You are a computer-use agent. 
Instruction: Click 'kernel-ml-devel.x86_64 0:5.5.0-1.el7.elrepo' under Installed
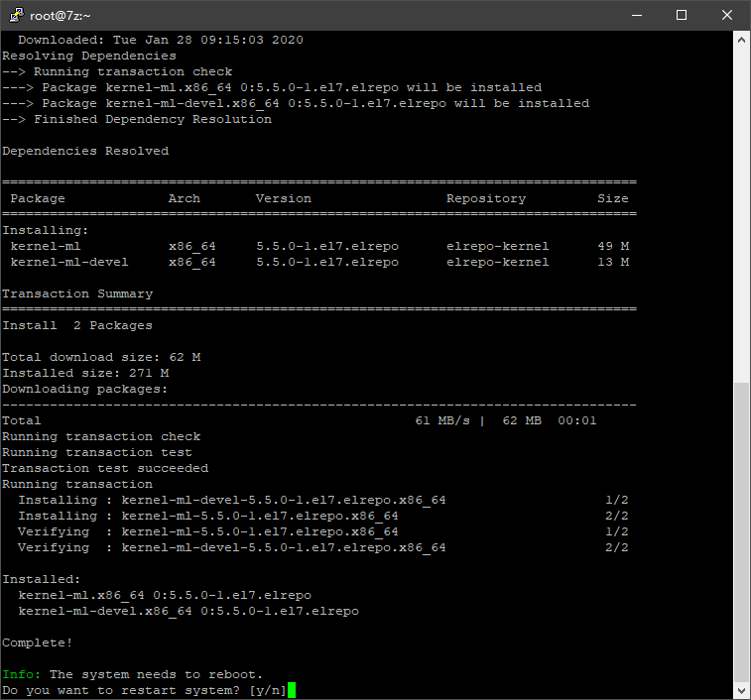pos(188,611)
